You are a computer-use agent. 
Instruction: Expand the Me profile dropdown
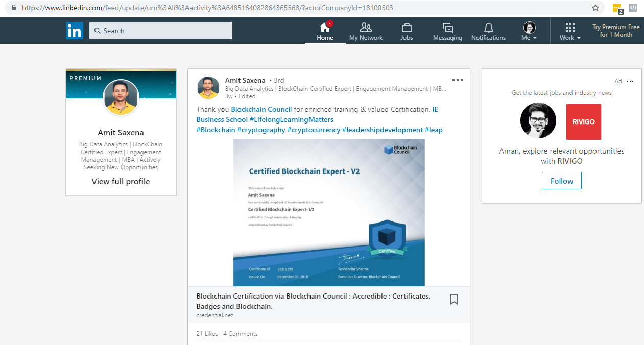coord(529,31)
